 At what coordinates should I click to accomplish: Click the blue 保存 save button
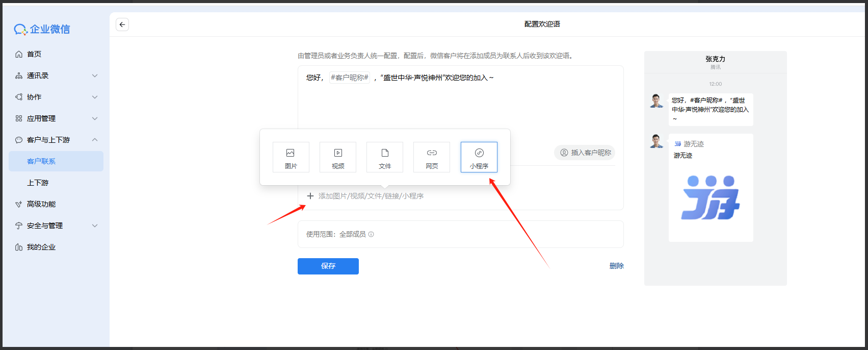pyautogui.click(x=328, y=266)
